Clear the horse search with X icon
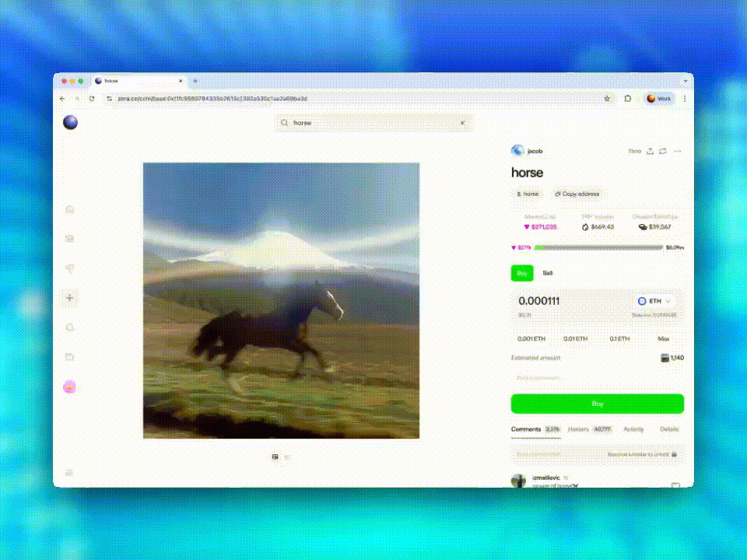747x560 pixels. click(462, 123)
